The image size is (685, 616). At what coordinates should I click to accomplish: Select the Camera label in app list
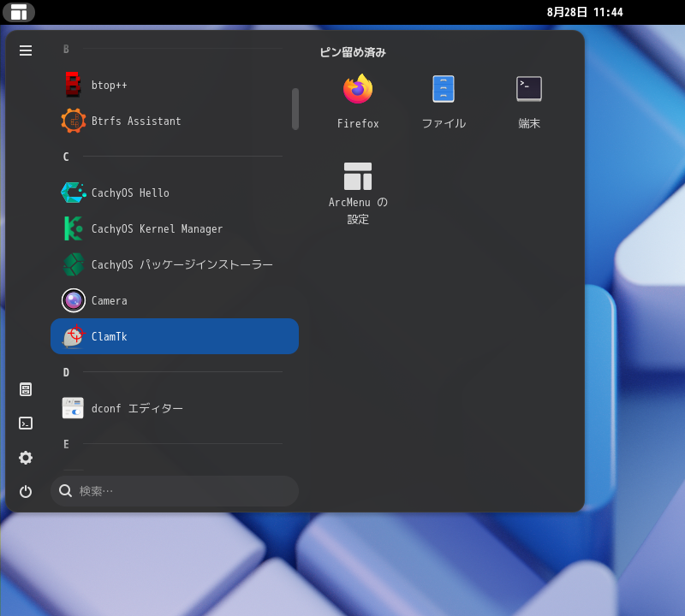(110, 301)
